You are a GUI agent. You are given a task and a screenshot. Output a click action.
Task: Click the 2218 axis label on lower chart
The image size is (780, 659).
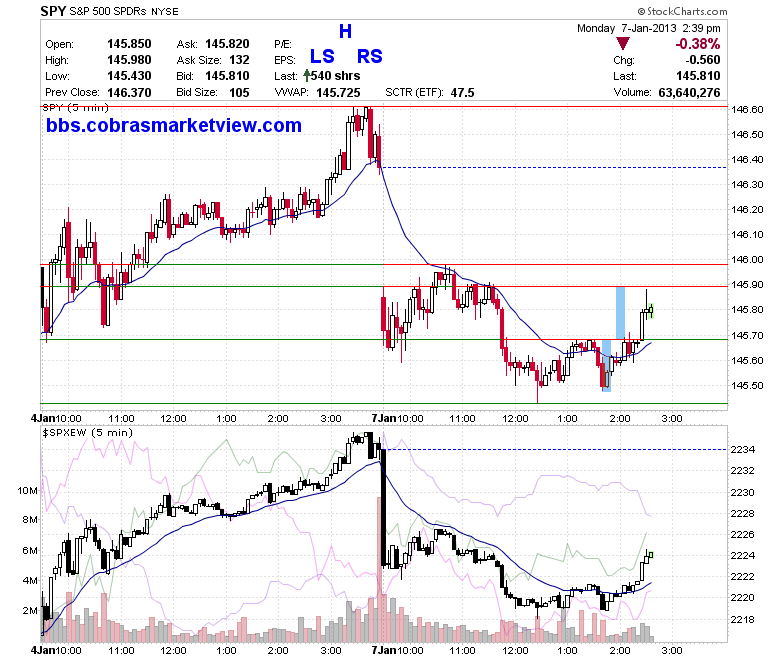tap(742, 620)
